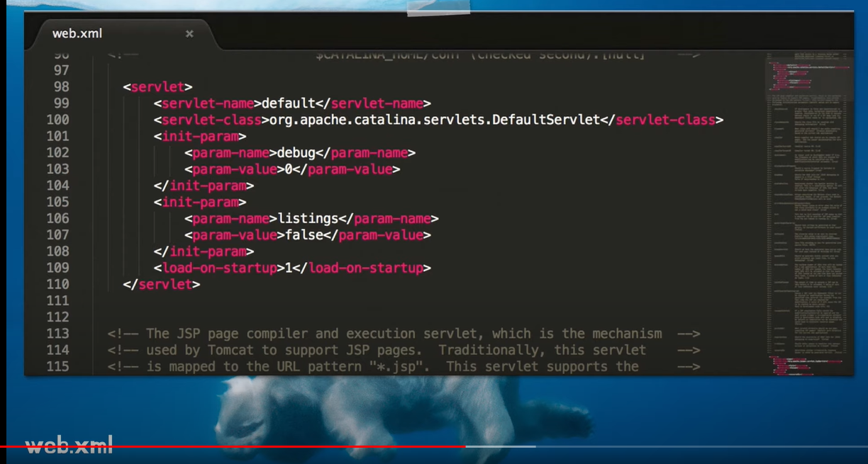The height and width of the screenshot is (464, 868).
Task: Click the init-param opening tag on line 101
Action: pyautogui.click(x=200, y=136)
